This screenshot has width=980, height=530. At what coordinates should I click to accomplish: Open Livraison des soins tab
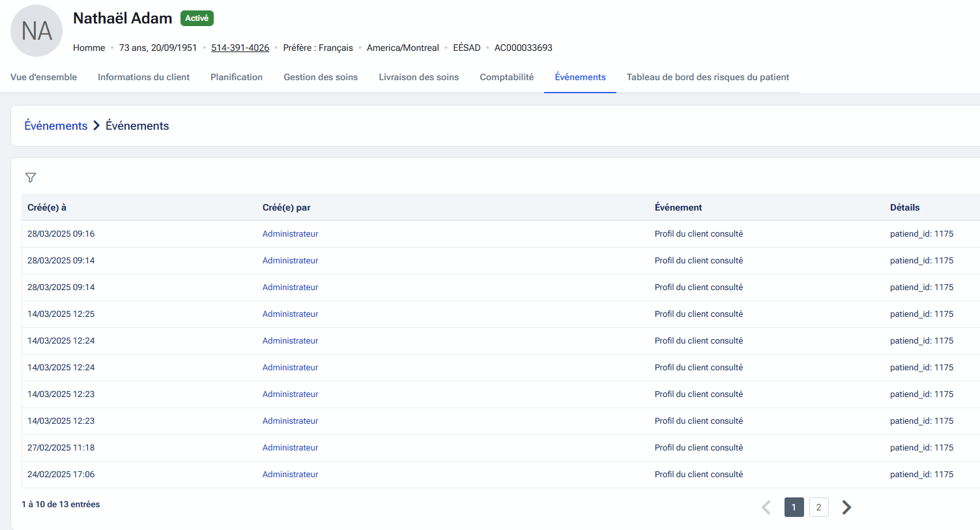tap(419, 77)
